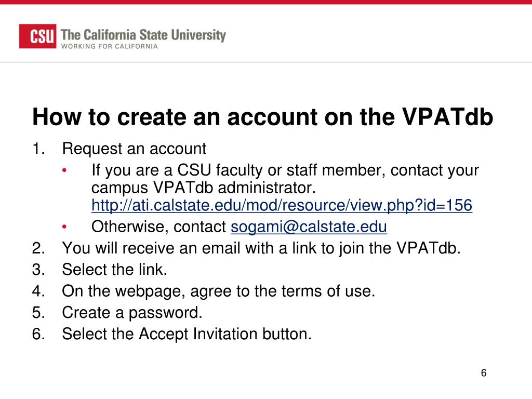Click the terms of use step text
Viewport: 532px width, 399px height.
tap(218, 291)
